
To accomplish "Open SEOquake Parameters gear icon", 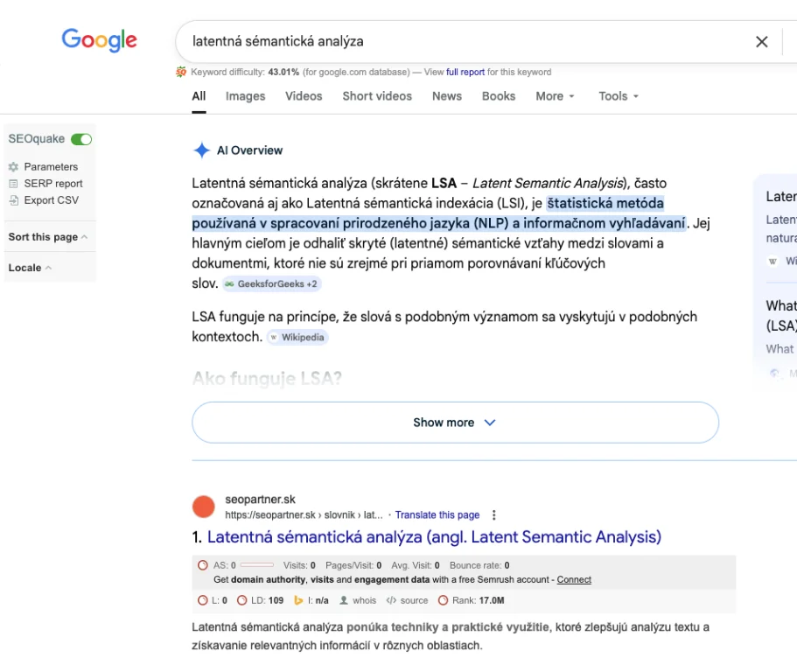I will pos(13,166).
